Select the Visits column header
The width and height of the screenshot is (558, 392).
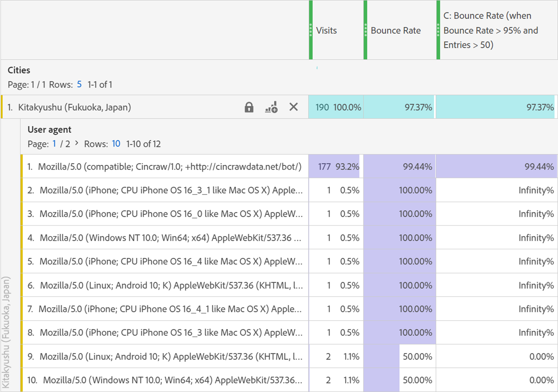[x=336, y=30]
